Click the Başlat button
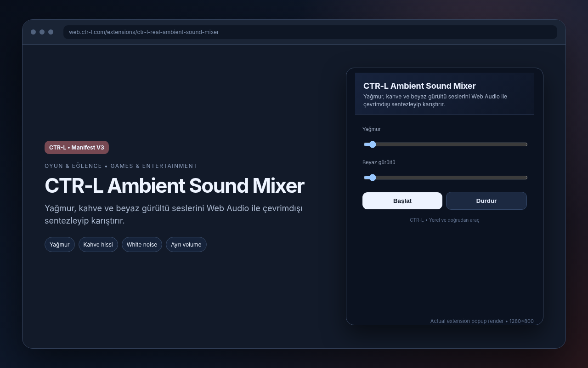Image resolution: width=588 pixels, height=368 pixels. tap(402, 201)
